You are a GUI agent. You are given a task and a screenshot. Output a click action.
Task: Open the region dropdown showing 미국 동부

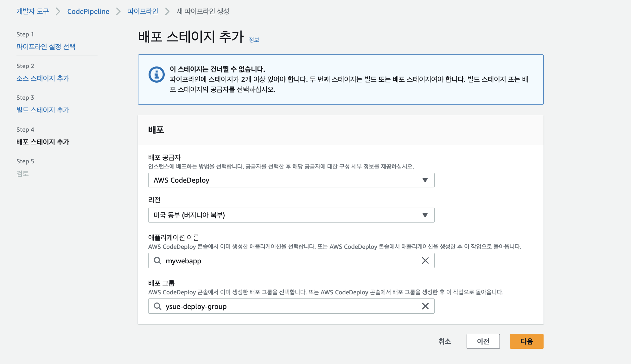(291, 215)
